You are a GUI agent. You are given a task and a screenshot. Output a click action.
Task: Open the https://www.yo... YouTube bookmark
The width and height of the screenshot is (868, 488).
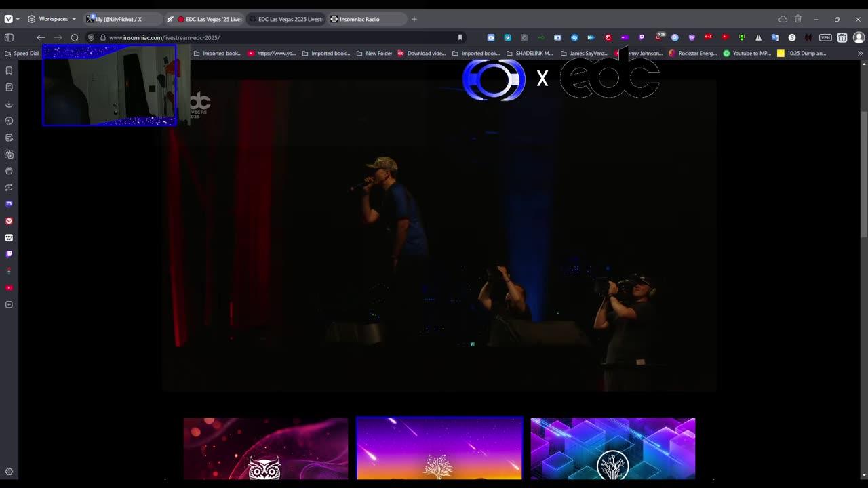[272, 53]
